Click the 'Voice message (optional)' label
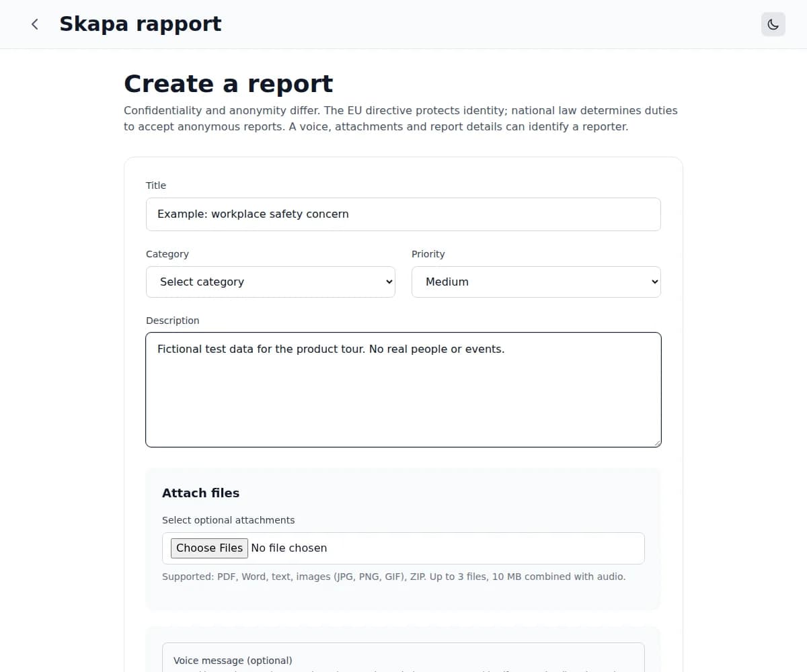The width and height of the screenshot is (807, 672). pyautogui.click(x=233, y=661)
